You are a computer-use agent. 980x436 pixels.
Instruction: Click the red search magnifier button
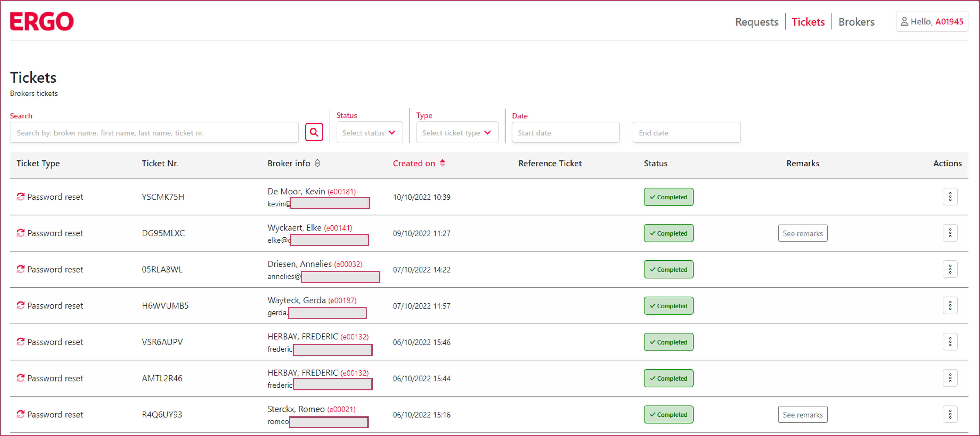[314, 132]
